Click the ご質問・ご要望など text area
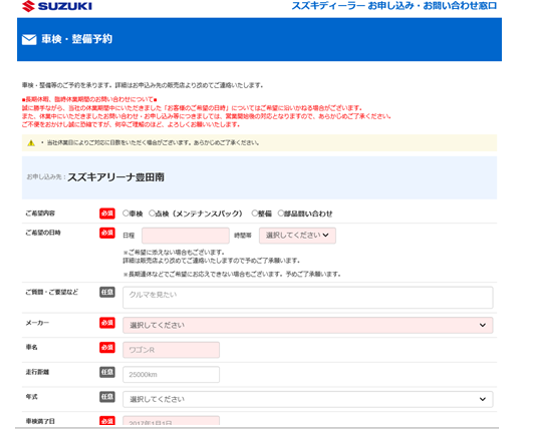This screenshot has height=431, width=548. (308, 297)
